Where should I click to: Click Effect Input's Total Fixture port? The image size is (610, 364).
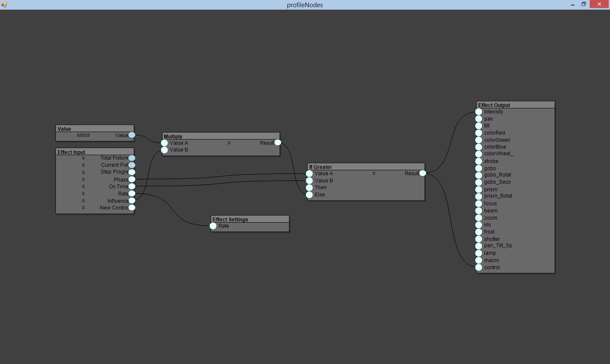click(132, 158)
